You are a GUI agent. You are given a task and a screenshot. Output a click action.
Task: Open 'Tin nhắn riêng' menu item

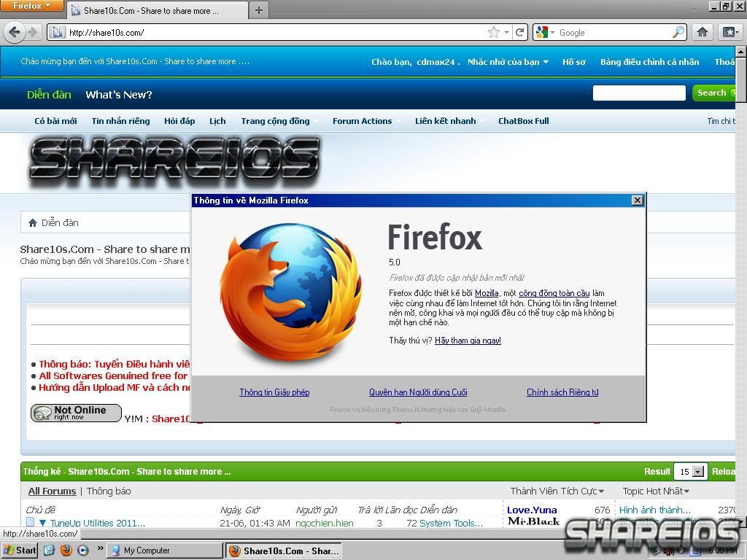tap(120, 121)
